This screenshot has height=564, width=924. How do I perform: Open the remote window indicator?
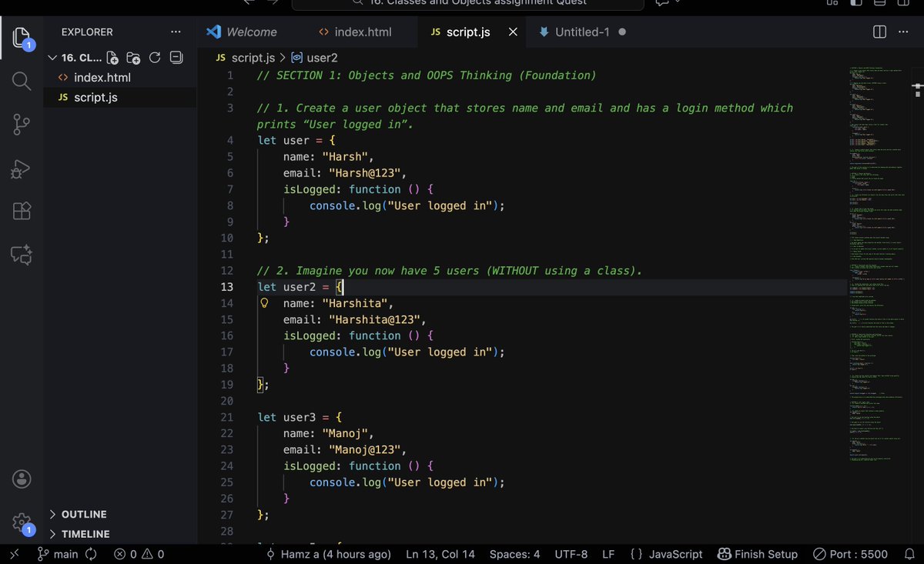14,554
